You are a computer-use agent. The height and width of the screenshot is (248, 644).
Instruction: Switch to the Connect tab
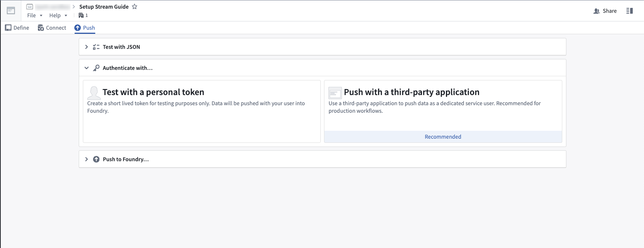pos(52,28)
